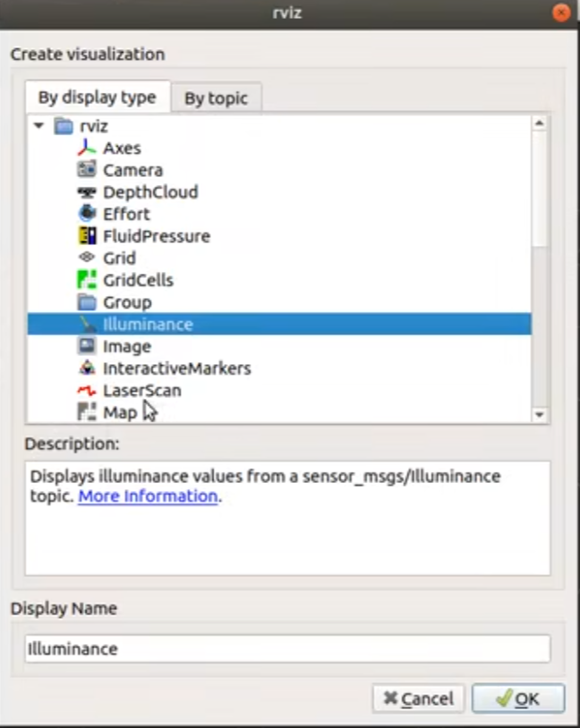Collapse the rviz tree node
This screenshot has width=580, height=728.
tap(39, 125)
